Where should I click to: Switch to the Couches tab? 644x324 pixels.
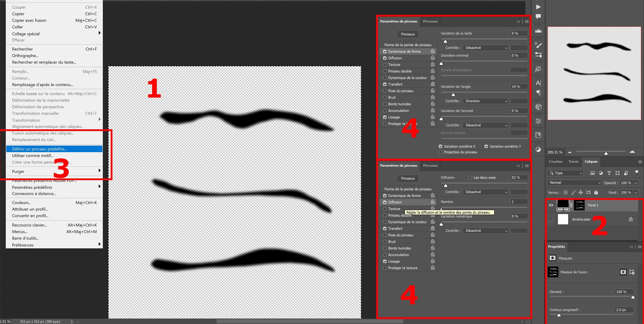[555, 161]
